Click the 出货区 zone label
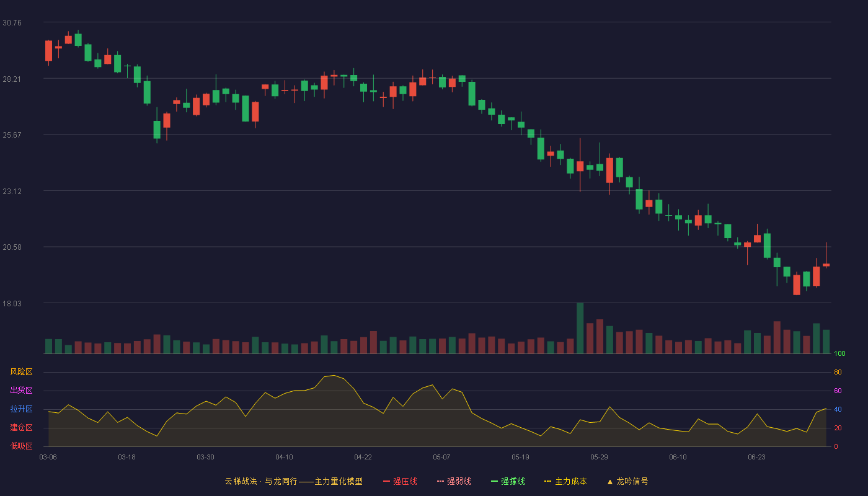 (21, 391)
